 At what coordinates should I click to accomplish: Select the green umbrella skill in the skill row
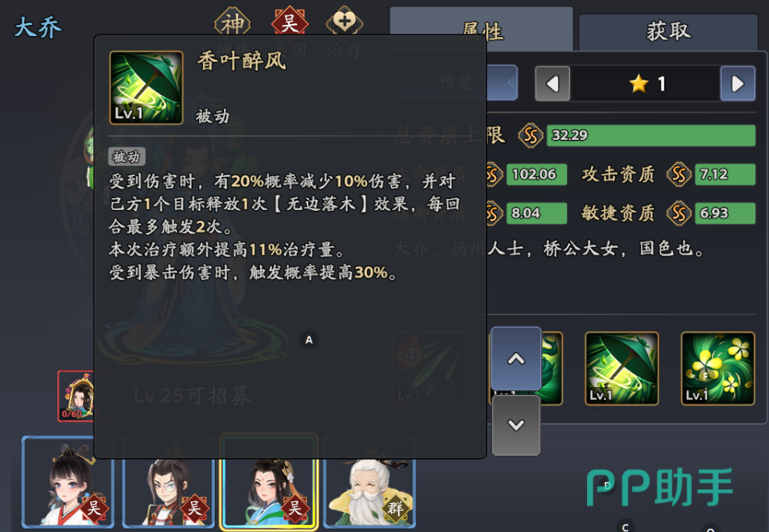pos(622,369)
